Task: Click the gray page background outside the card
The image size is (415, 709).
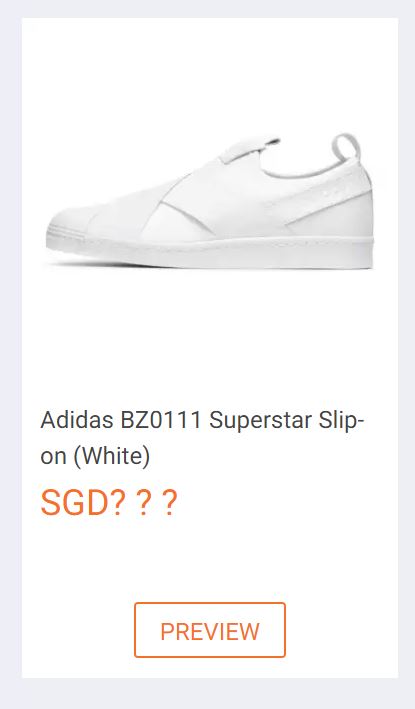Action: point(10,353)
